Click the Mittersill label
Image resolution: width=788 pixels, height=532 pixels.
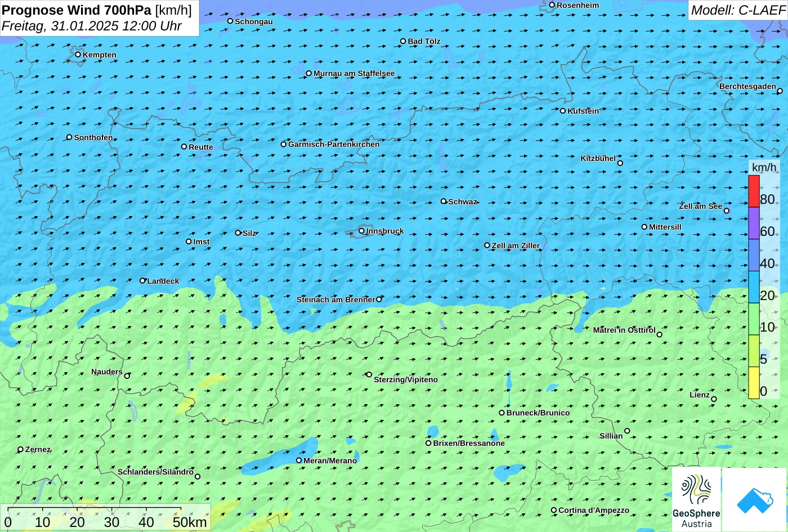tap(665, 227)
